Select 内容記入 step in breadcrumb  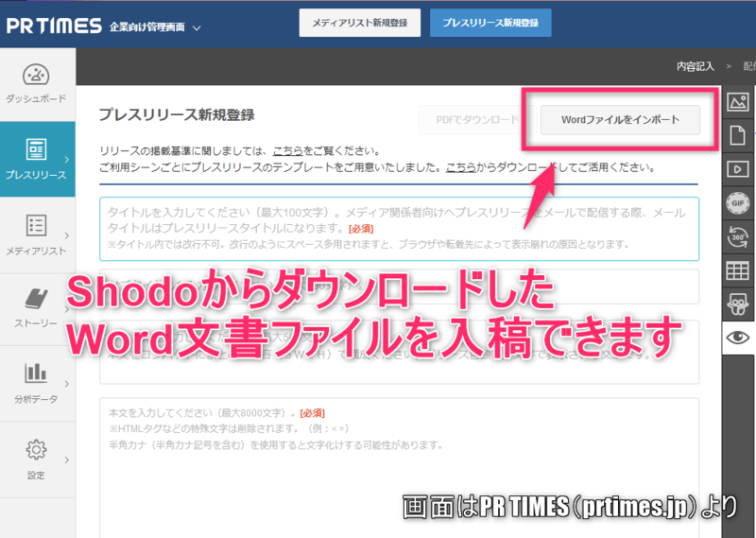click(695, 66)
